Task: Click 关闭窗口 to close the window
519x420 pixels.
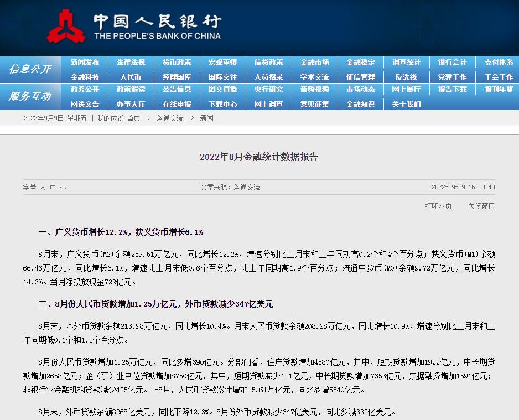Action: 481,206
